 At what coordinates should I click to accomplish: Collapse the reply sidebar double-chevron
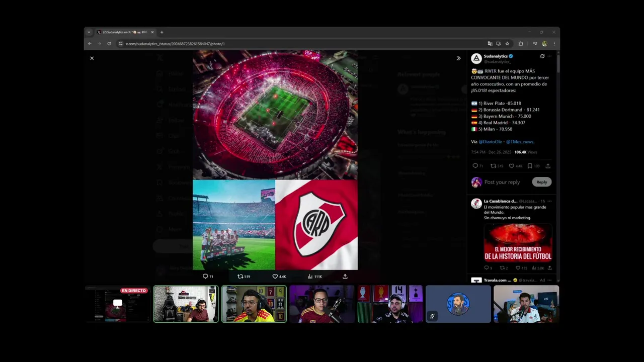458,58
